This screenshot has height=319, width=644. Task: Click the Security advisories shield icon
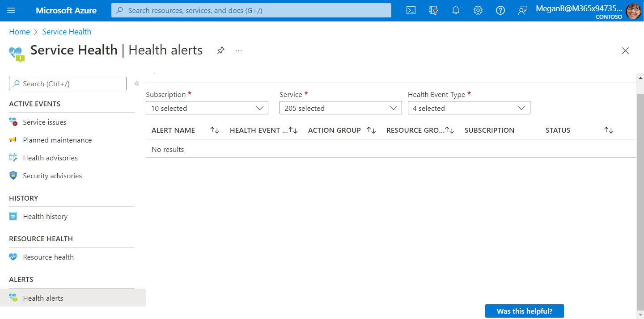(13, 176)
